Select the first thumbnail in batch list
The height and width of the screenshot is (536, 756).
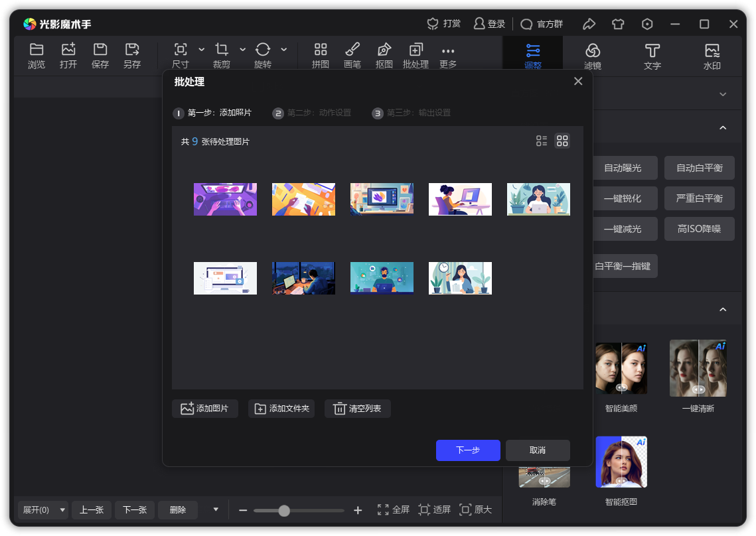coord(225,198)
